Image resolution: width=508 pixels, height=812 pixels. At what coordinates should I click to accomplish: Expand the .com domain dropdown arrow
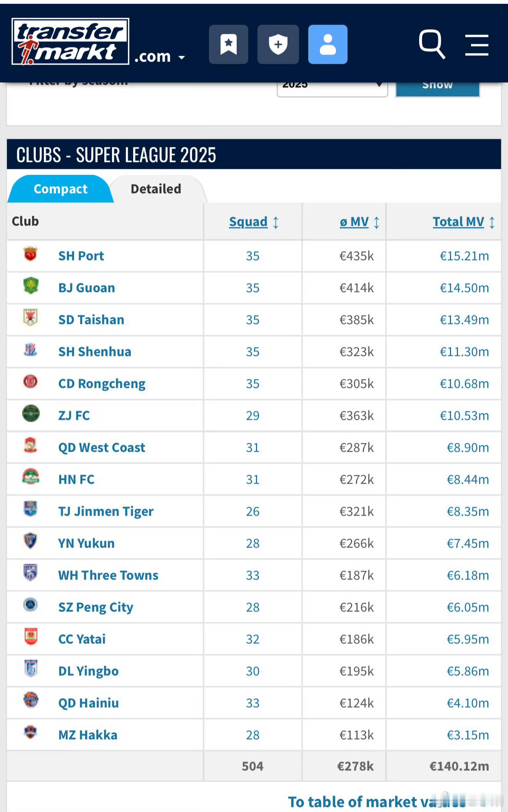[x=182, y=58]
